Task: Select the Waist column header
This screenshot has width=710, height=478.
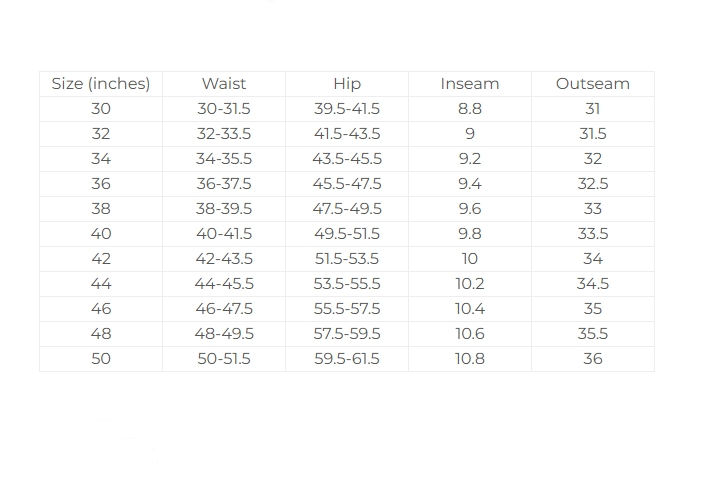Action: (x=224, y=84)
